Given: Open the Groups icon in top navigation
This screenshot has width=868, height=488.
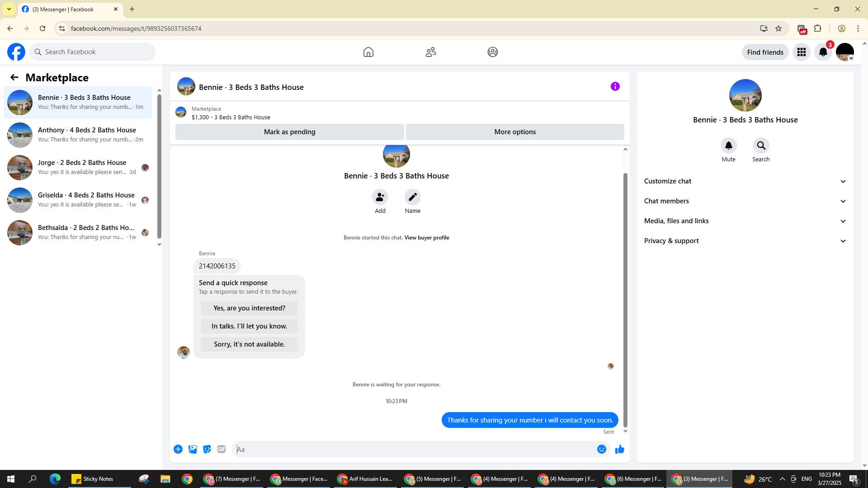Looking at the screenshot, I should [493, 52].
